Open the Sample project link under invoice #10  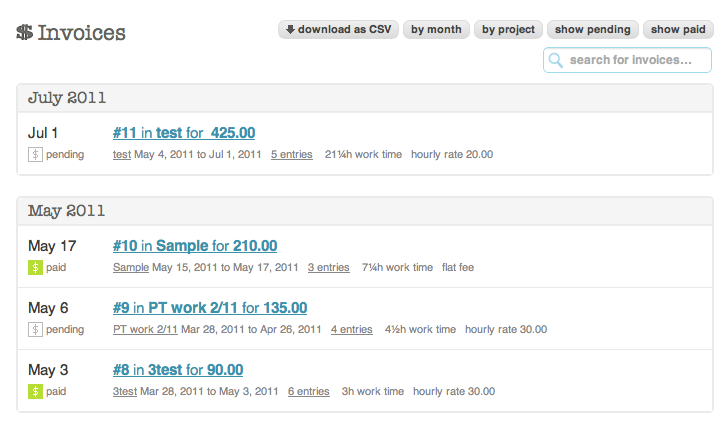(x=131, y=268)
